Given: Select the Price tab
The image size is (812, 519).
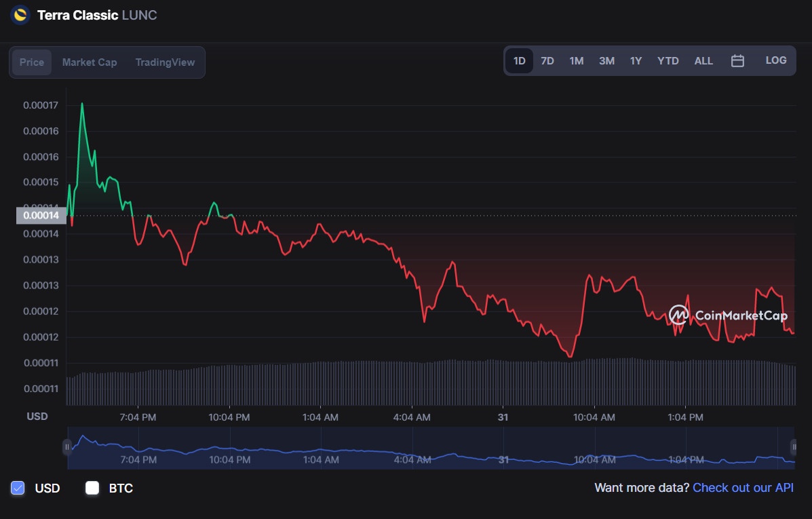Looking at the screenshot, I should coord(31,62).
